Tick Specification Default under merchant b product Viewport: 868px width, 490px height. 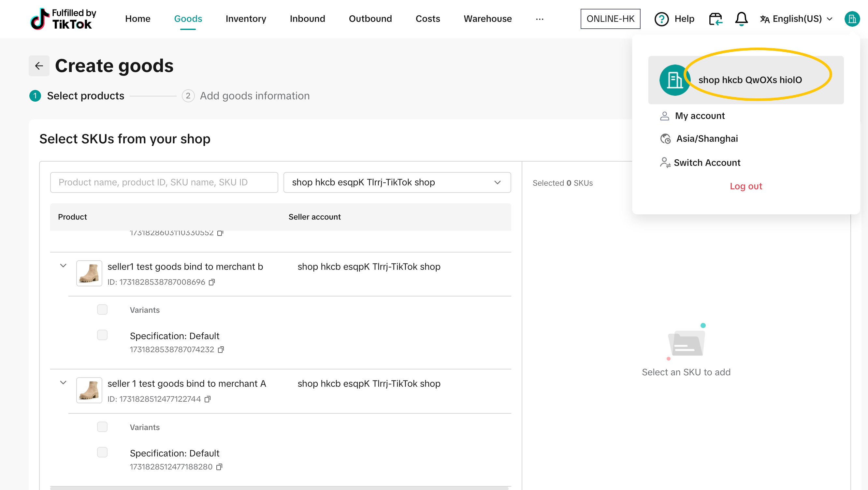tap(102, 335)
